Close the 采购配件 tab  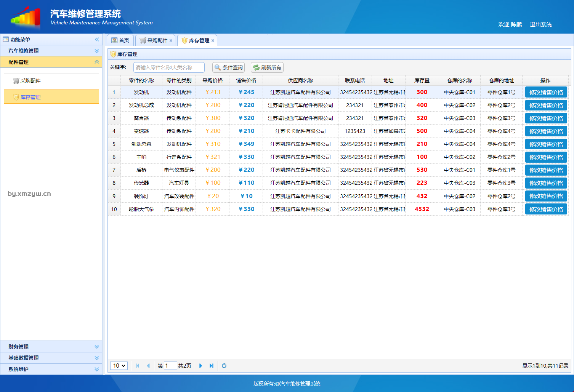pos(171,41)
